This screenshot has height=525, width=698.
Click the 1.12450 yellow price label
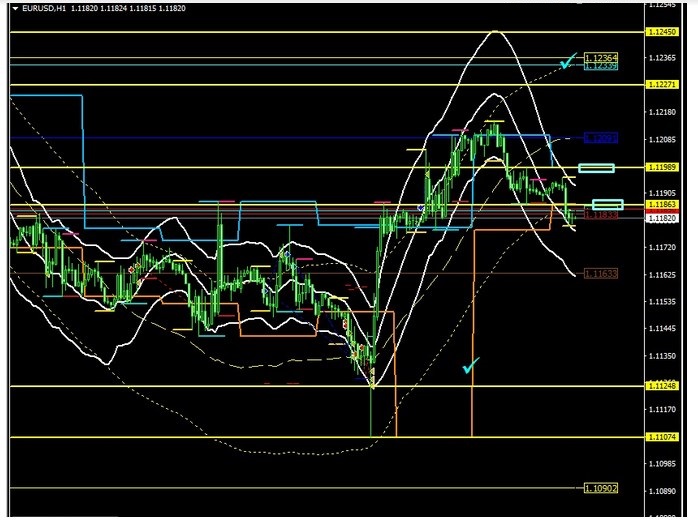[666, 33]
